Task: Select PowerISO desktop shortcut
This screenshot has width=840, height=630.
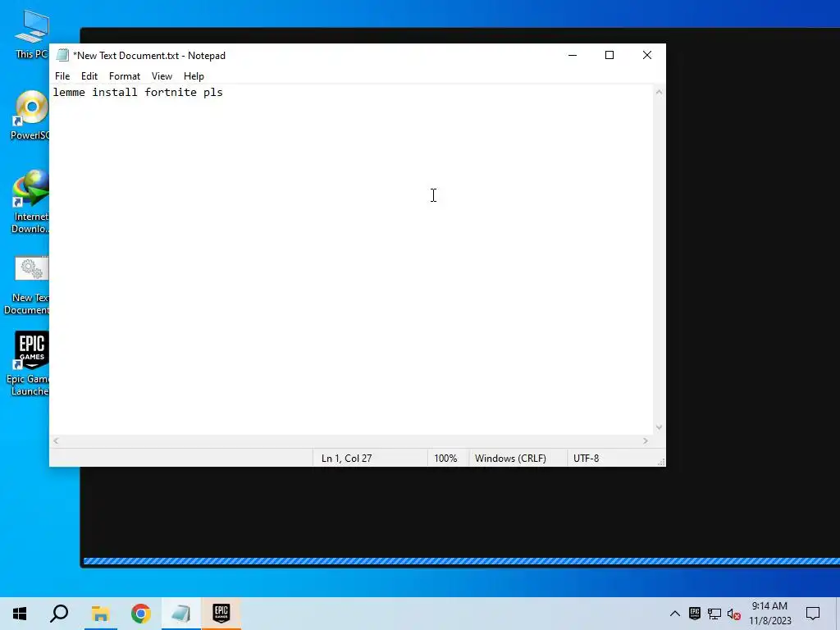Action: click(x=30, y=115)
